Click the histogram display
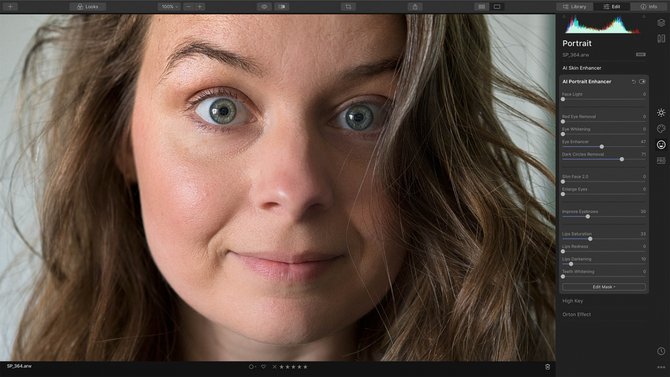670x377 pixels. coord(603,25)
